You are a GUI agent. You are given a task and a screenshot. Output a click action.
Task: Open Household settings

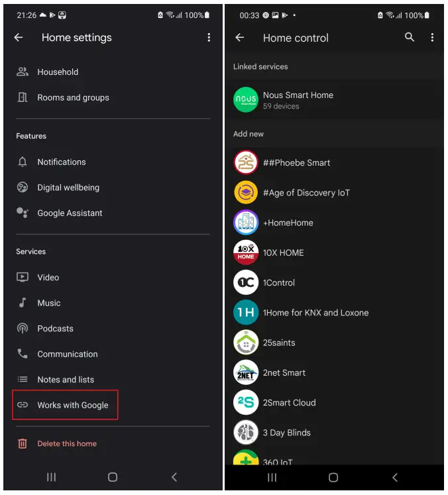click(58, 72)
